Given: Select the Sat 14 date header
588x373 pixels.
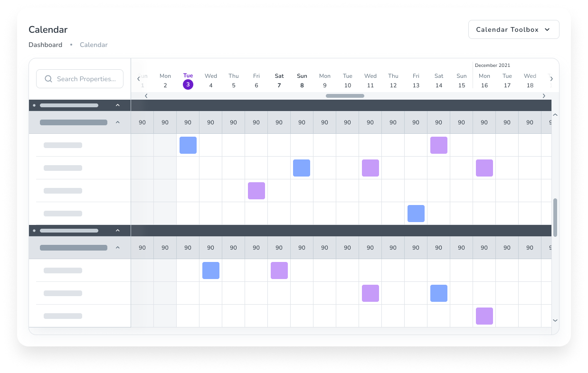Looking at the screenshot, I should point(439,81).
